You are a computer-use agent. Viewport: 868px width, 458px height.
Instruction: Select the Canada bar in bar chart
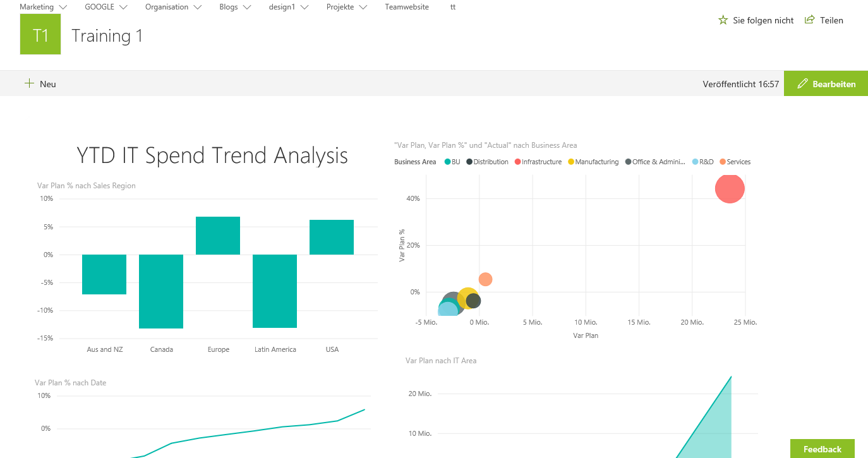(161, 291)
